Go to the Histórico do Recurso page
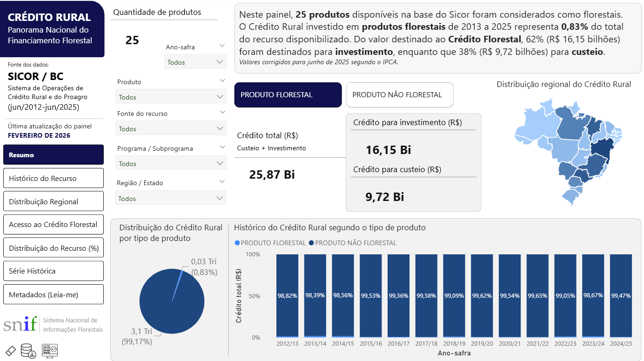This screenshot has height=361, width=644. tap(53, 178)
